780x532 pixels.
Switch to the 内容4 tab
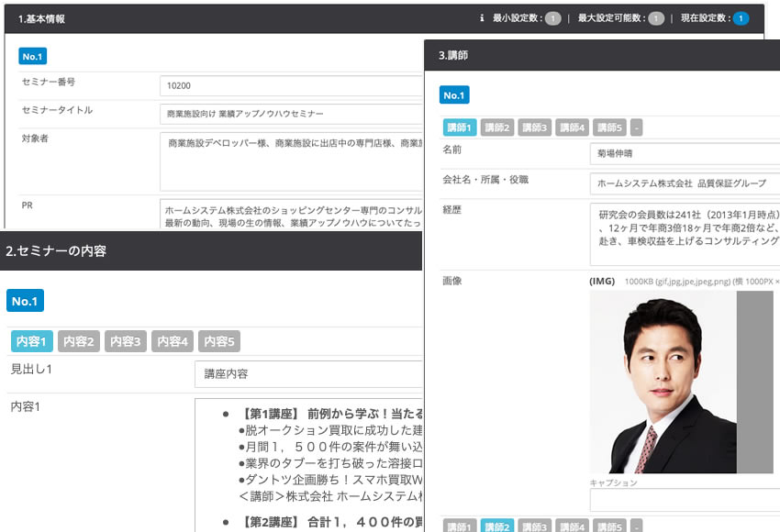[x=173, y=341]
